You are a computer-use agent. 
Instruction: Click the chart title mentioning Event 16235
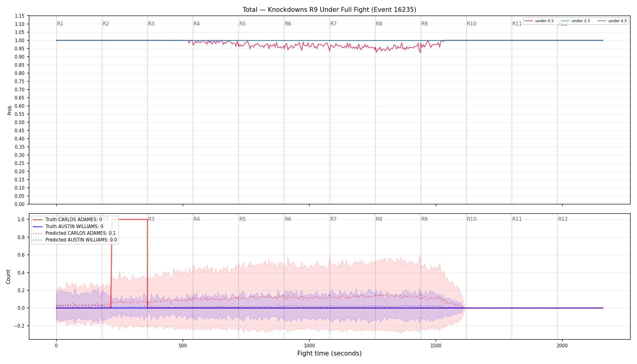(x=329, y=10)
